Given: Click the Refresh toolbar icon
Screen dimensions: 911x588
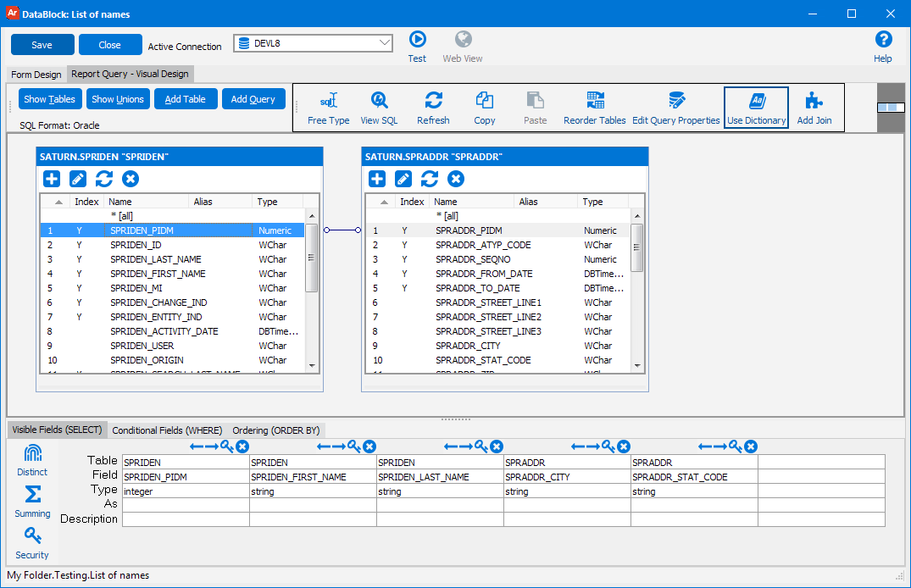Looking at the screenshot, I should [x=433, y=101].
